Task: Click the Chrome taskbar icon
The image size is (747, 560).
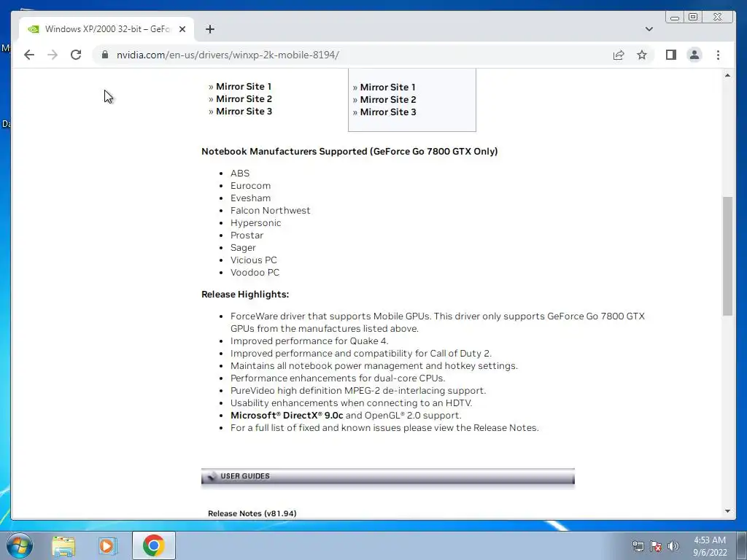Action: (153, 545)
